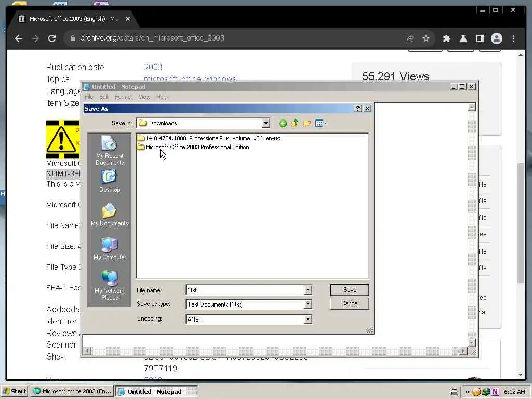This screenshot has height=399, width=532.
Task: Click the 2003 publication date link
Action: tap(153, 67)
